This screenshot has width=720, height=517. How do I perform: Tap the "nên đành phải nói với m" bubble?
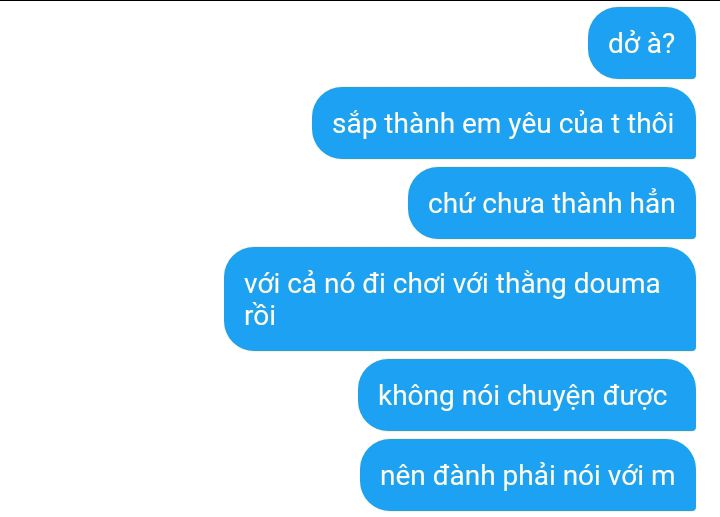[528, 475]
